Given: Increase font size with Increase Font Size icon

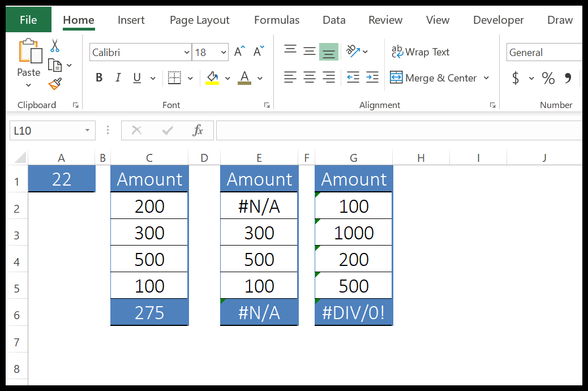Looking at the screenshot, I should (238, 50).
